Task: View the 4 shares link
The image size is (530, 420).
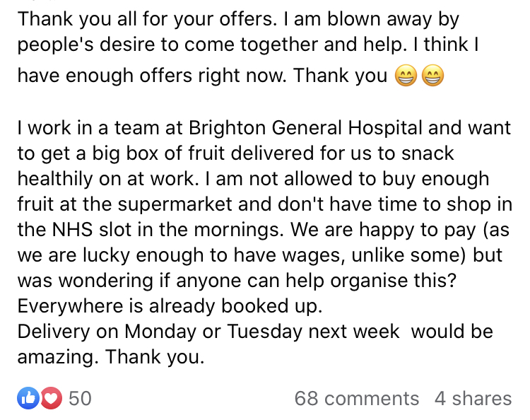Action: (x=473, y=398)
